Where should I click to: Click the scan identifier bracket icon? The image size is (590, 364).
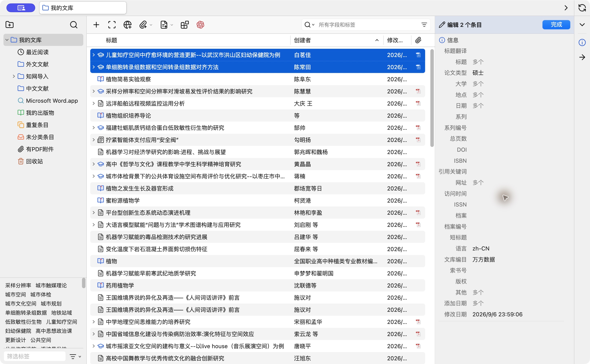[112, 24]
